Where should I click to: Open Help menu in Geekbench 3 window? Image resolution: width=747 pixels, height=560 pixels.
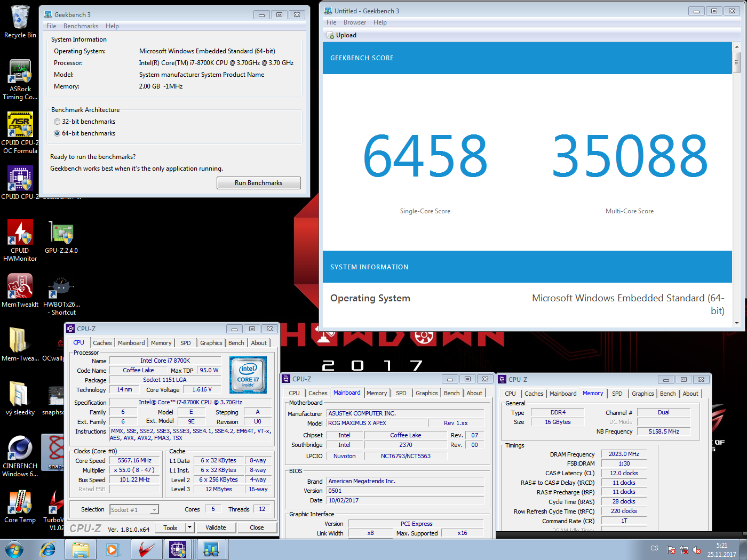112,26
